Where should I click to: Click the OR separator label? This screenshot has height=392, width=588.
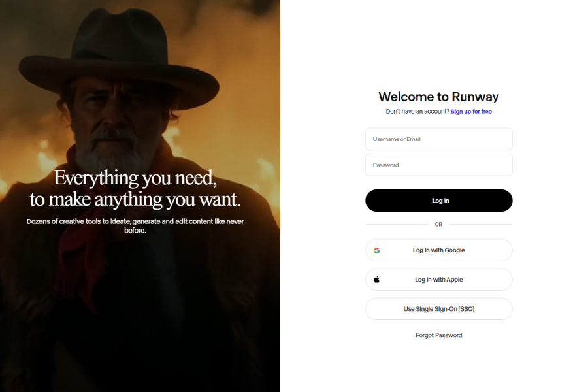point(438,225)
